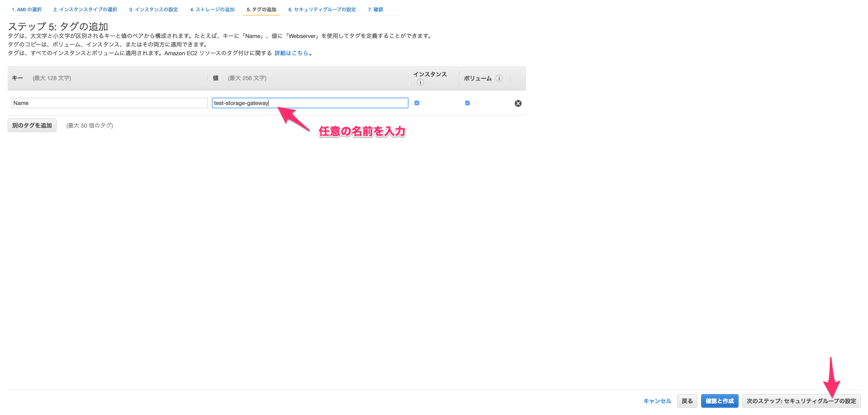This screenshot has width=868, height=415.
Task: Uncheck the ボリューム checkbox for the Name tag
Action: [x=467, y=103]
